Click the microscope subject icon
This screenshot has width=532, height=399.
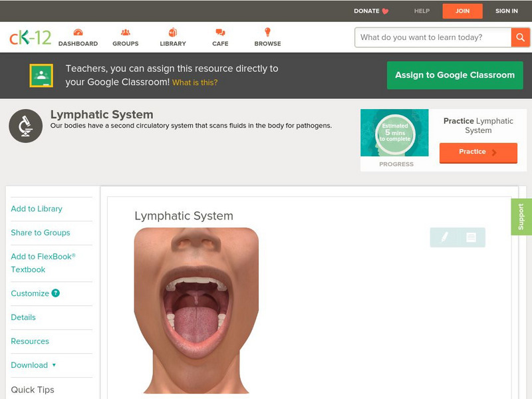tap(26, 126)
